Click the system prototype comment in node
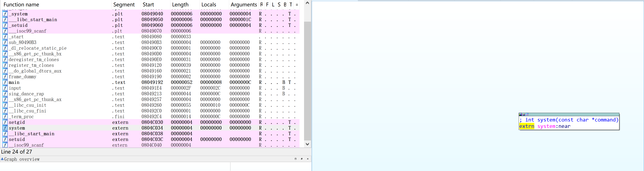644x171 pixels. (x=569, y=120)
